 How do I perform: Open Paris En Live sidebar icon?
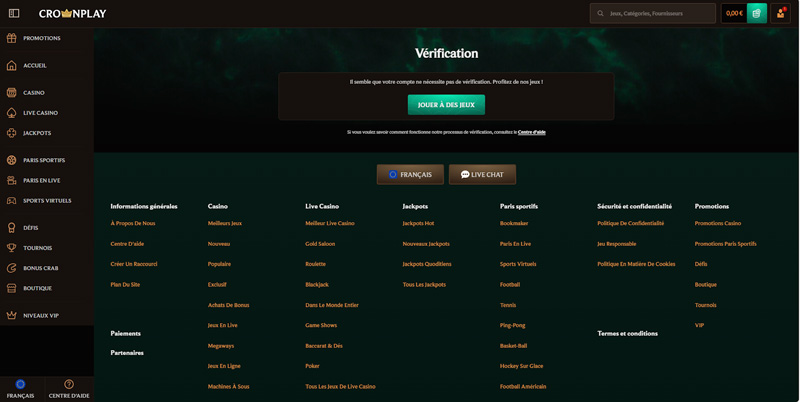coord(11,180)
